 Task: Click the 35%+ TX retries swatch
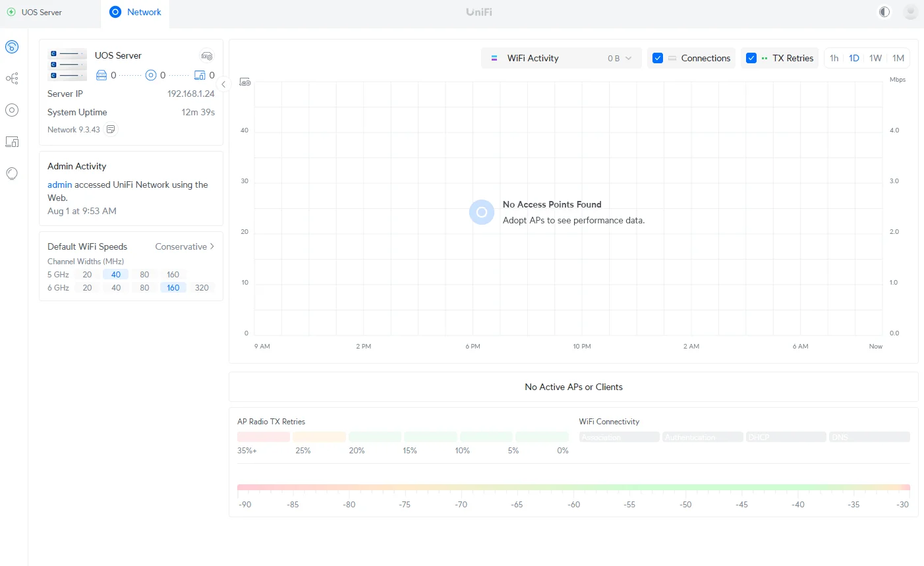point(264,437)
